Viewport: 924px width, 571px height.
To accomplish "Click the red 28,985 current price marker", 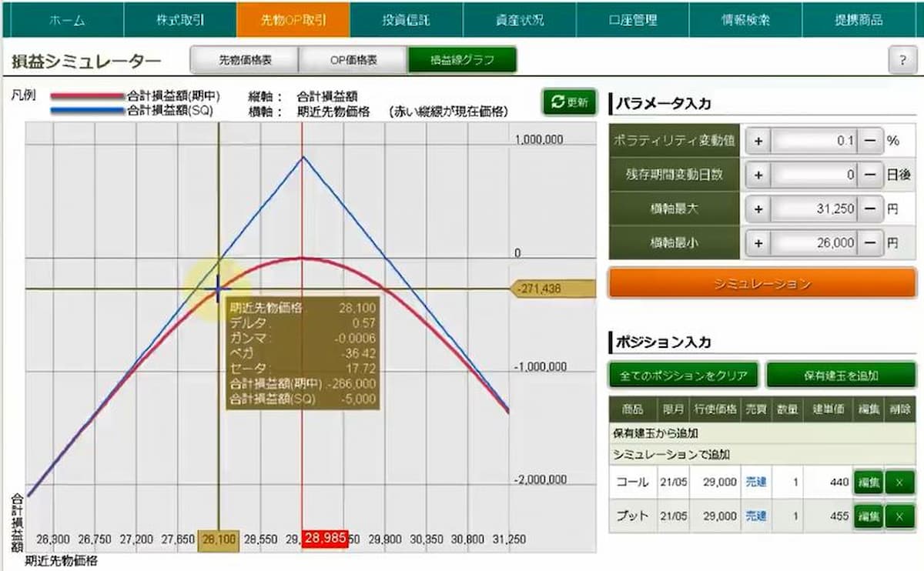I will [325, 539].
